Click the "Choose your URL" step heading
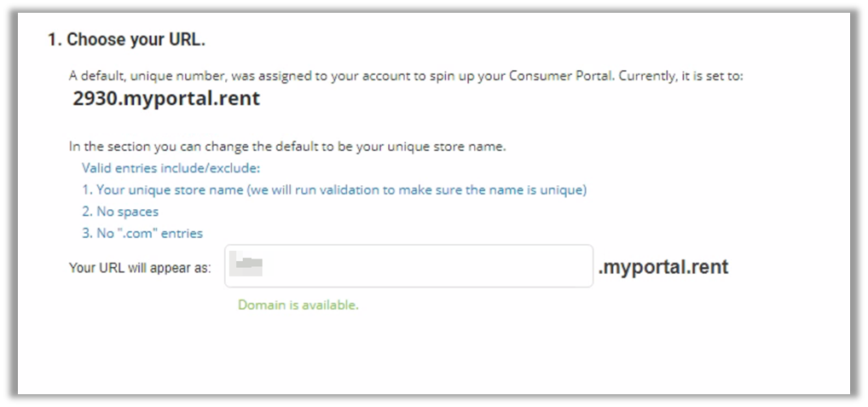The height and width of the screenshot is (407, 868). click(136, 40)
